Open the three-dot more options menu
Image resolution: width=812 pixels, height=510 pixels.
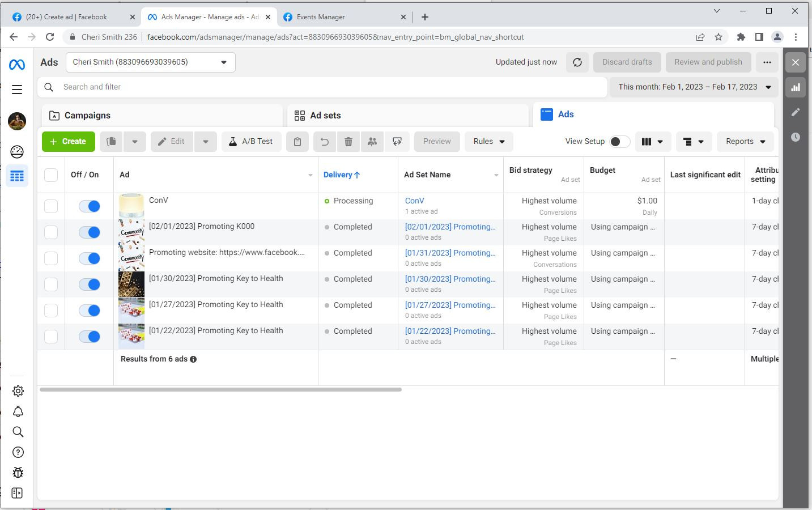(x=767, y=62)
